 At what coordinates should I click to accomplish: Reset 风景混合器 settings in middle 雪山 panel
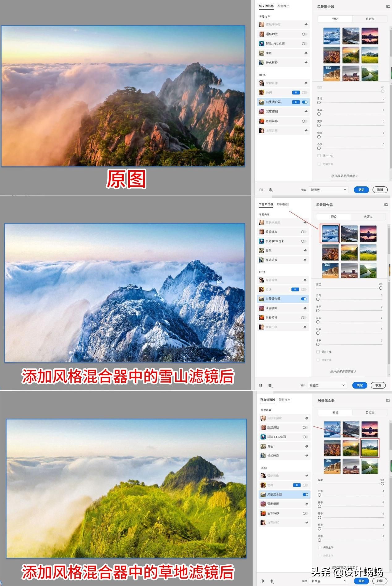click(x=386, y=205)
